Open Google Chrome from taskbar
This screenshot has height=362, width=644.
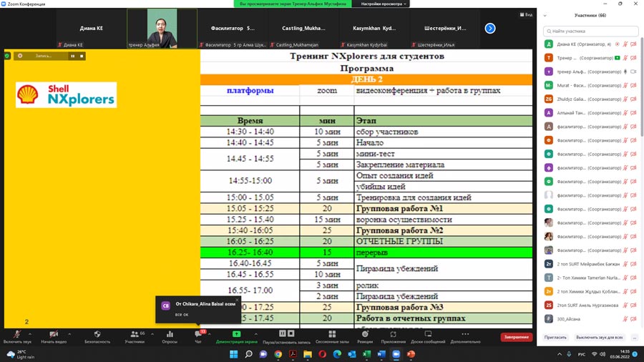(x=278, y=354)
